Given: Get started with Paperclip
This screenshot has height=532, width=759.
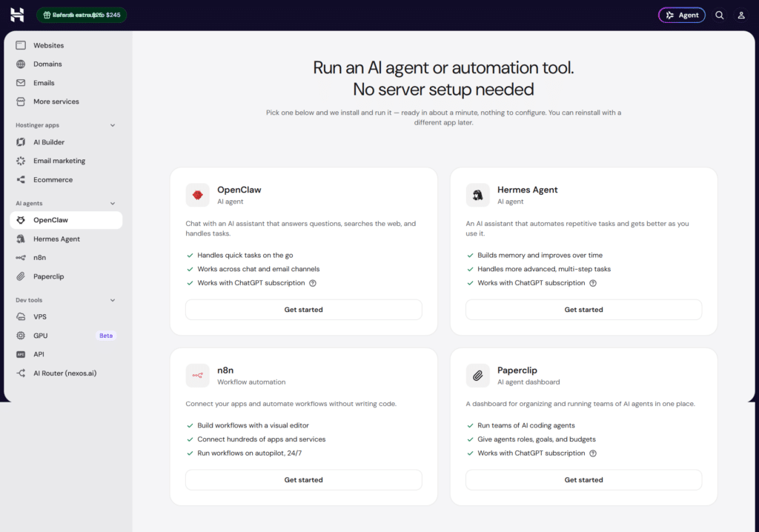Looking at the screenshot, I should point(584,480).
